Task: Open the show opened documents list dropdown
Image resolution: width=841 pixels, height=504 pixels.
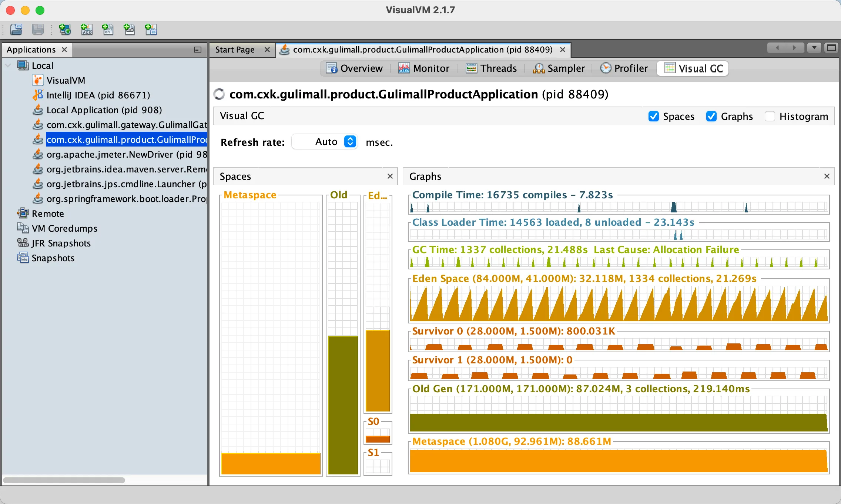Action: [x=814, y=48]
